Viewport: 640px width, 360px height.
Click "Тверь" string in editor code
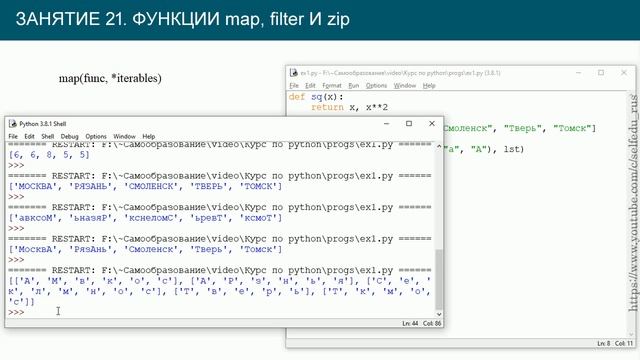pyautogui.click(x=523, y=128)
